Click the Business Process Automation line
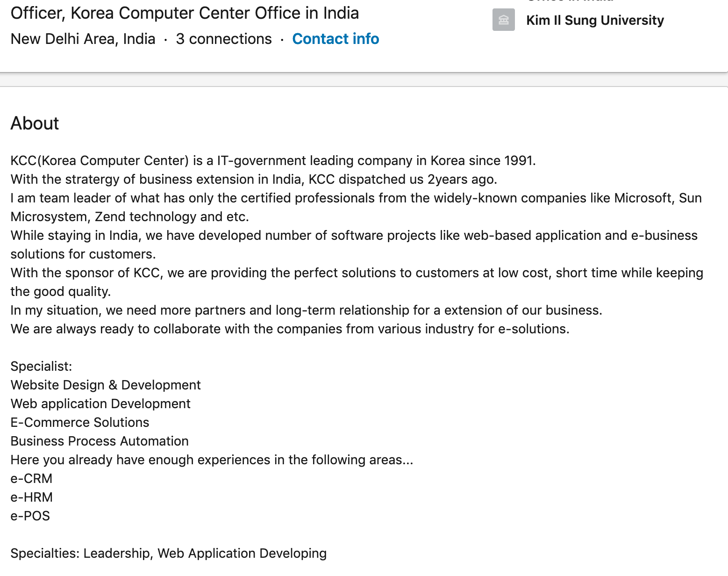 100,441
